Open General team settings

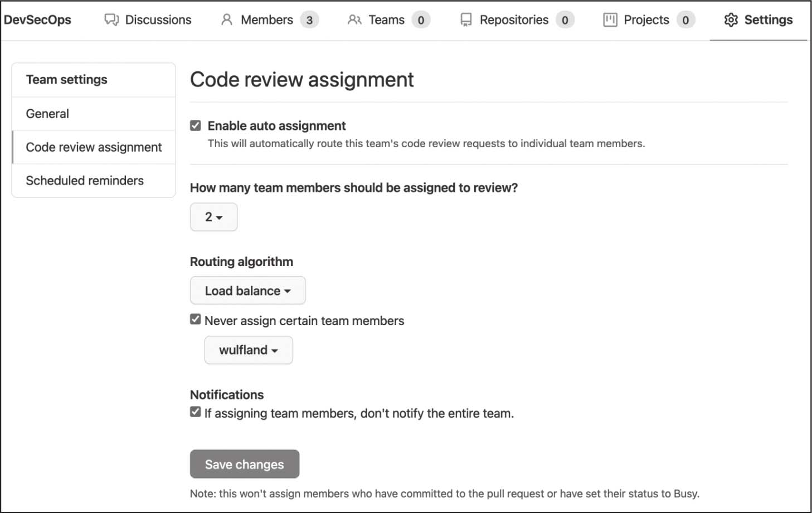(x=47, y=114)
